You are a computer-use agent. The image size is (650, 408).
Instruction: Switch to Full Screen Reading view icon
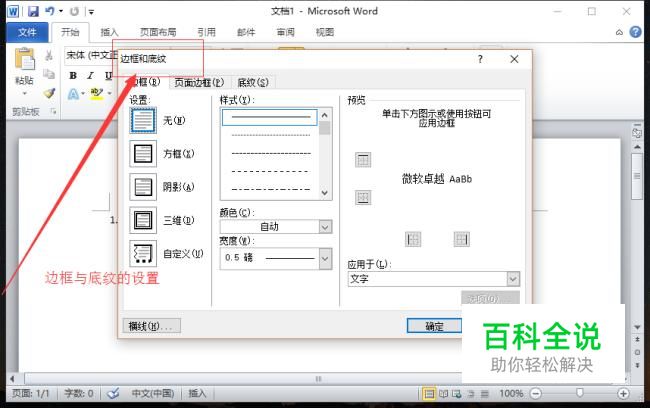(444, 393)
